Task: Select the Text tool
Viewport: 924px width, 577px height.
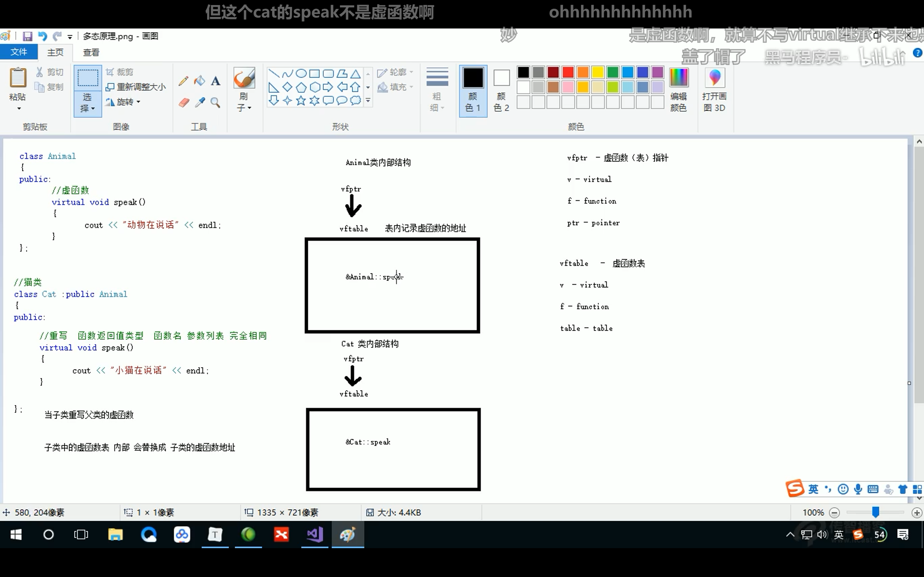Action: click(216, 80)
